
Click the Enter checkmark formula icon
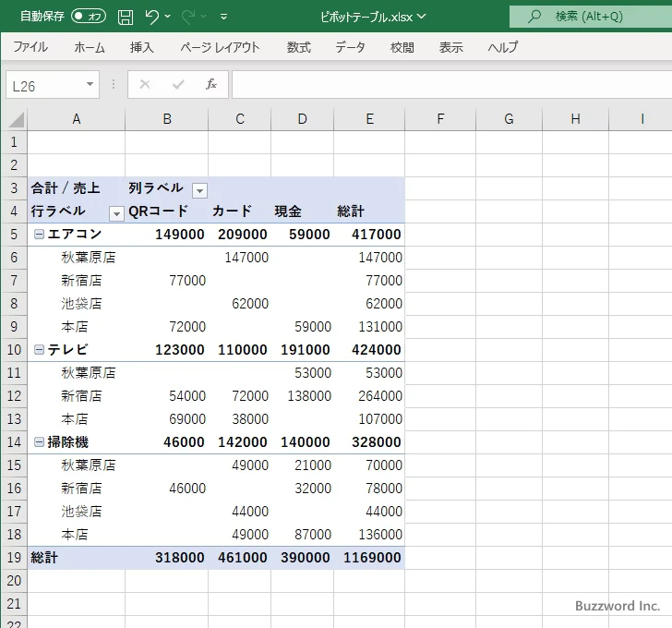click(178, 84)
